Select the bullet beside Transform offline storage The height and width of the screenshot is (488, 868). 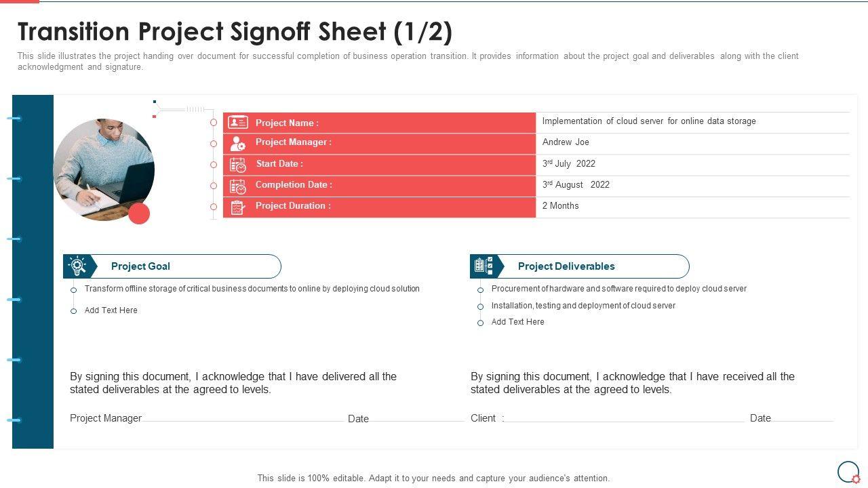click(73, 290)
